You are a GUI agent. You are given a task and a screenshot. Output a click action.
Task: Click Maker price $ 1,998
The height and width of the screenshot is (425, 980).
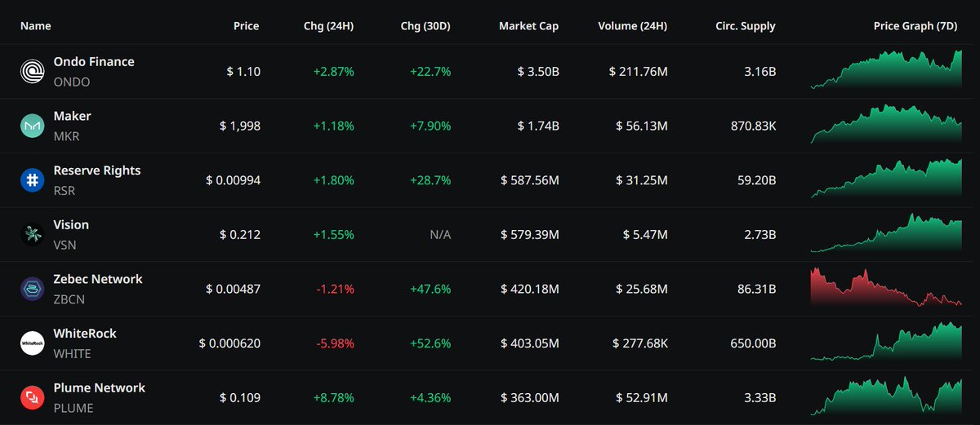click(240, 126)
